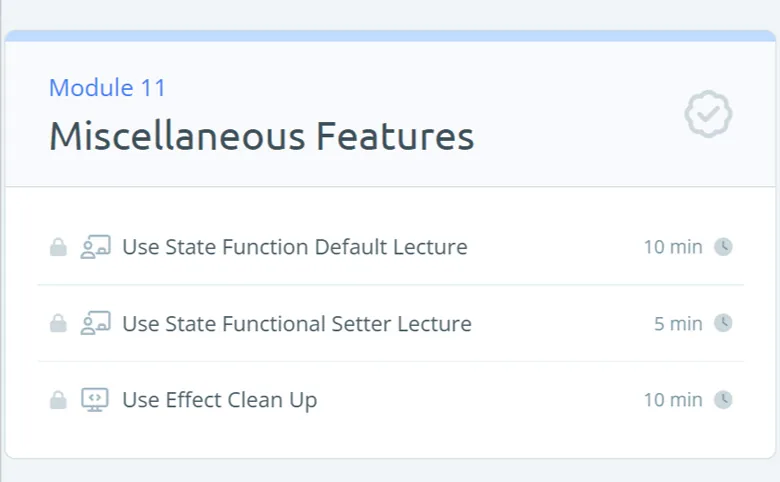Click the 5 min duration text
Viewport: 780px width, 482px height.
(x=678, y=324)
